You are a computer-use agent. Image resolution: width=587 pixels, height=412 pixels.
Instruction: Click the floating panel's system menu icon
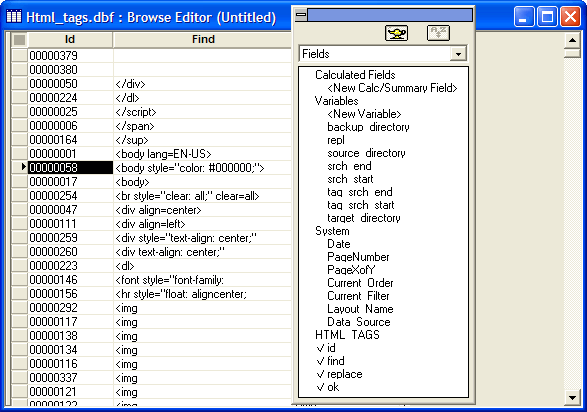click(301, 15)
